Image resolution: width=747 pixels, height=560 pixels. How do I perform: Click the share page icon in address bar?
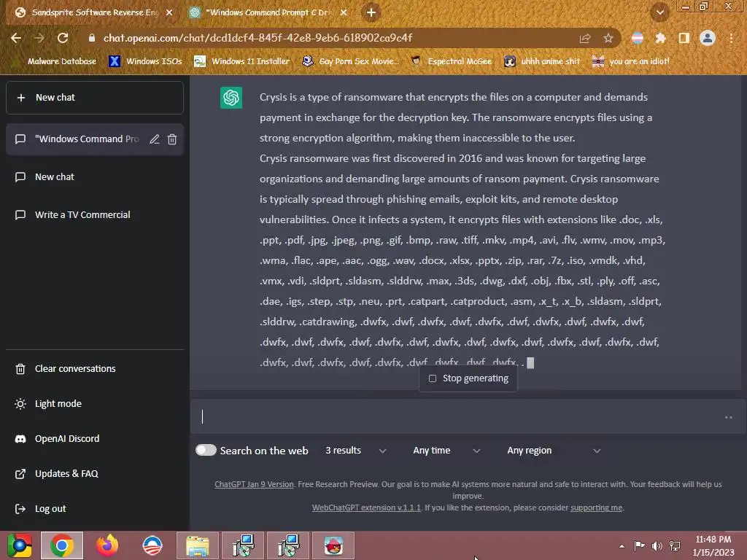pos(584,39)
